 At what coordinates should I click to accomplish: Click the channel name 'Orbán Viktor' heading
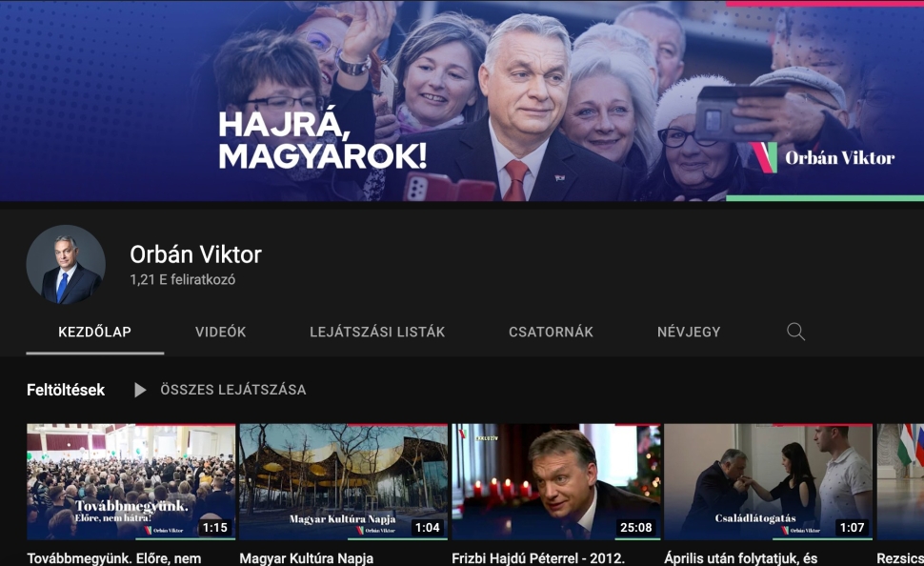click(x=195, y=254)
